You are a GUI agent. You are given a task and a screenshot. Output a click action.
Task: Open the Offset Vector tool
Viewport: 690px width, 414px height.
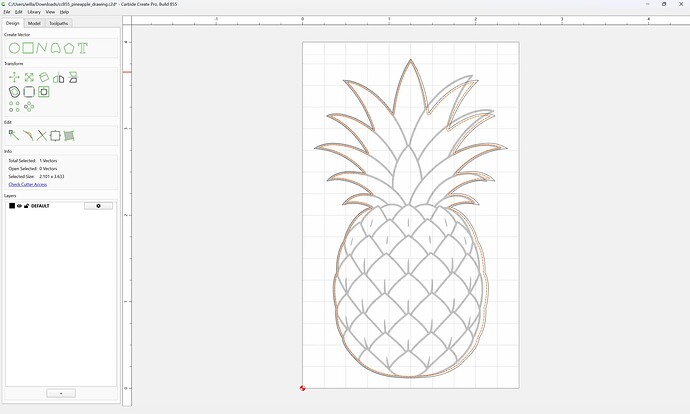tap(15, 92)
